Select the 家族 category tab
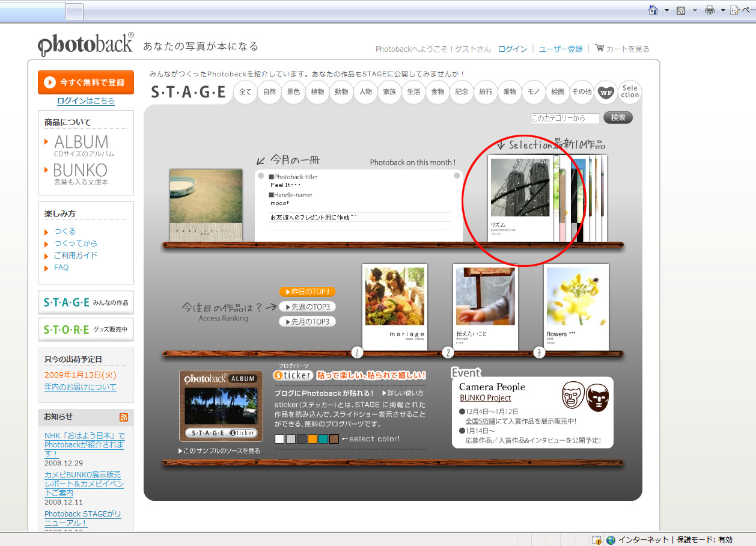 [389, 92]
